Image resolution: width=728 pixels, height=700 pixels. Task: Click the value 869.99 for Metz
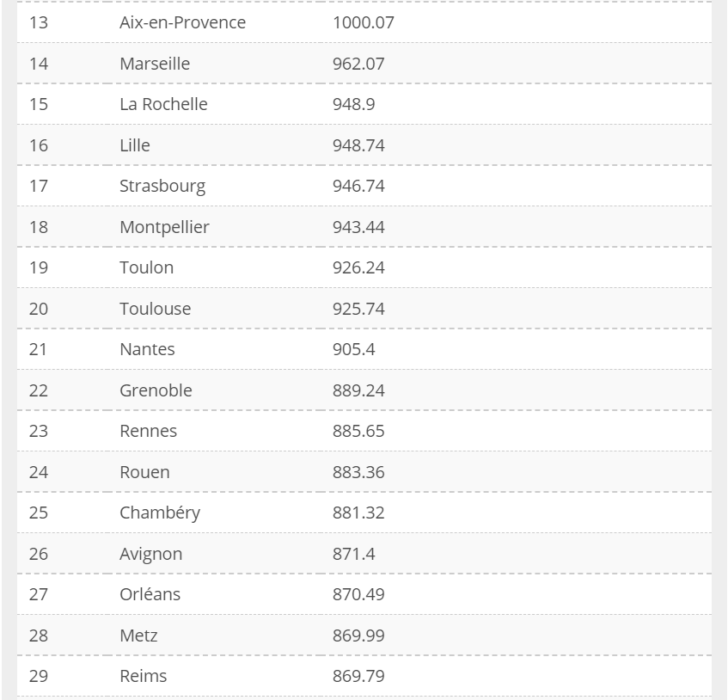(358, 636)
